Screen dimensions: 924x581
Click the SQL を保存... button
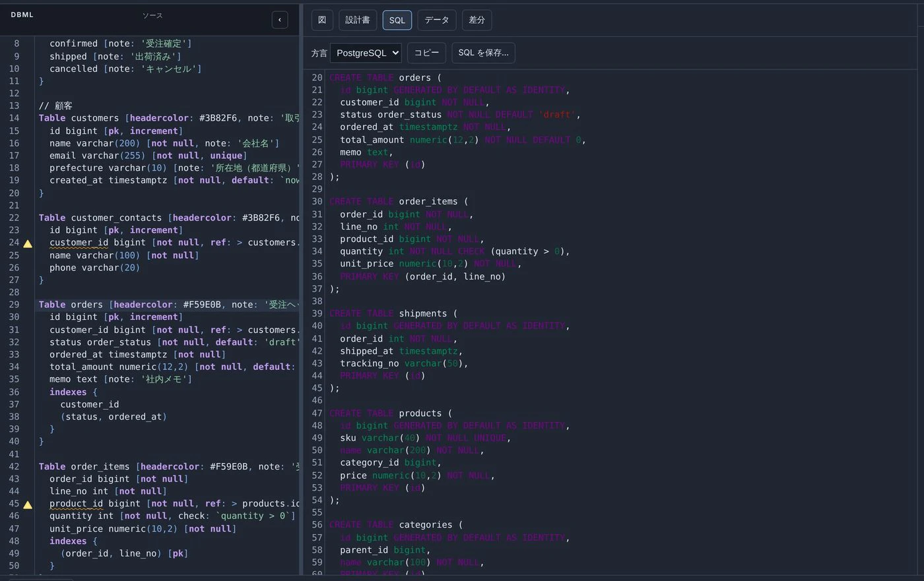coord(483,53)
